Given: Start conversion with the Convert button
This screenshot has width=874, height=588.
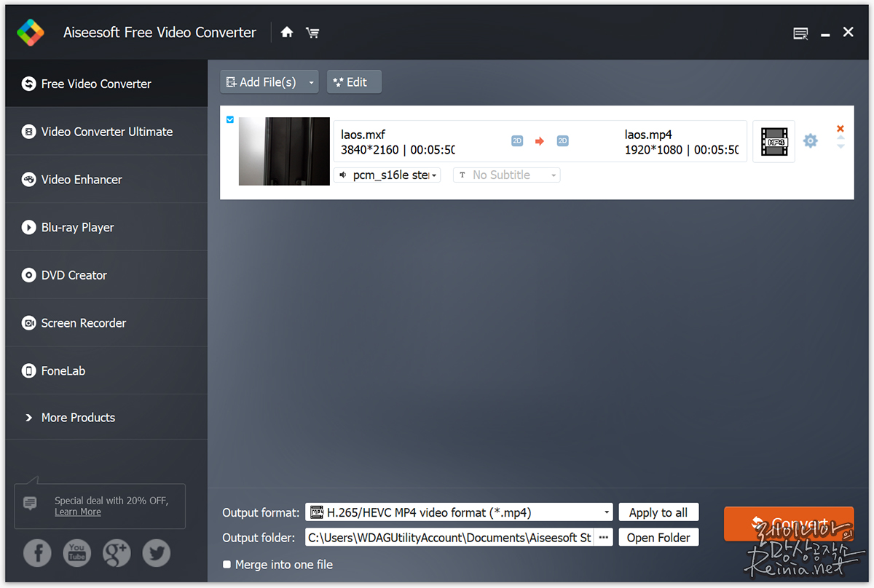Looking at the screenshot, I should [789, 524].
